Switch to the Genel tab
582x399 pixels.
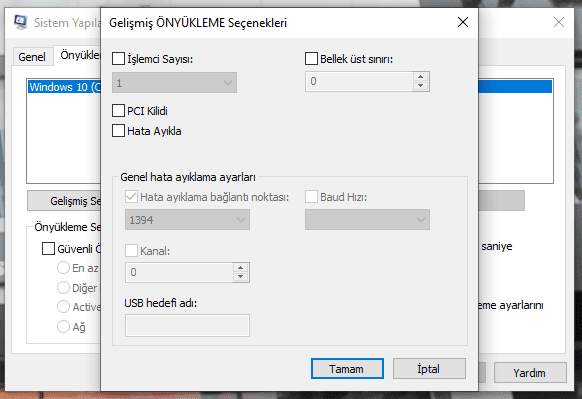pyautogui.click(x=32, y=57)
